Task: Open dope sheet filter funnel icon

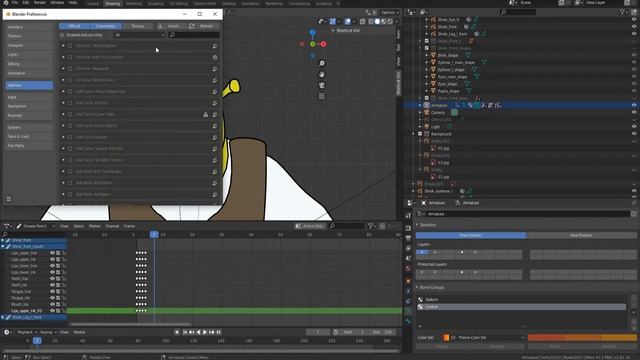Action: coord(371,226)
